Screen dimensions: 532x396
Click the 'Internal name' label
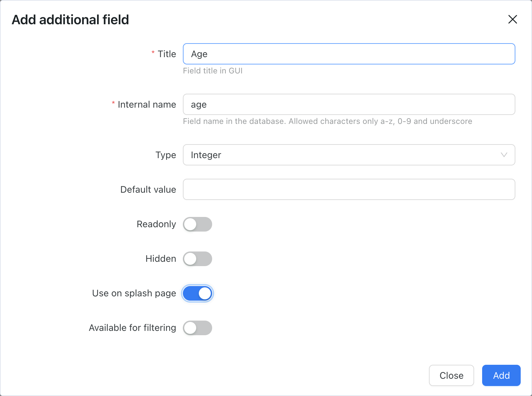pos(147,105)
